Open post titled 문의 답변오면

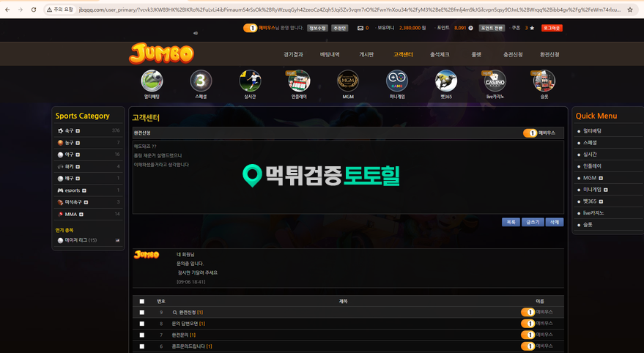(x=185, y=324)
